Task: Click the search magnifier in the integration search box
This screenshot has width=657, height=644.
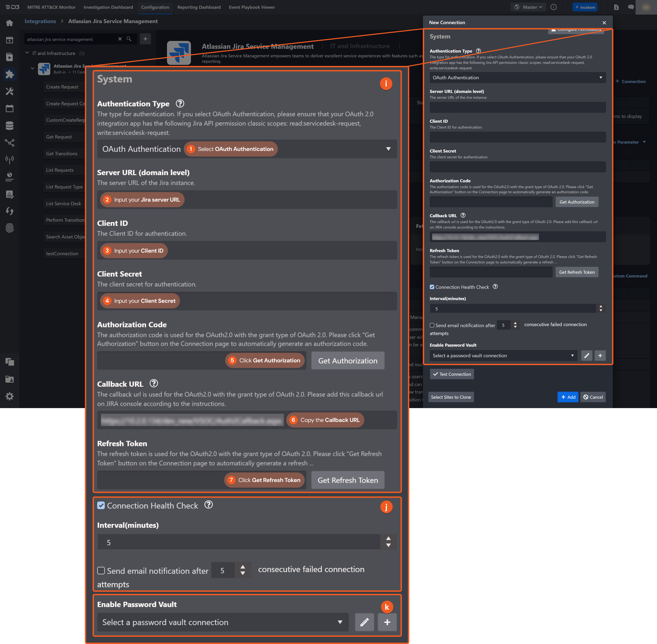Action: coord(129,39)
